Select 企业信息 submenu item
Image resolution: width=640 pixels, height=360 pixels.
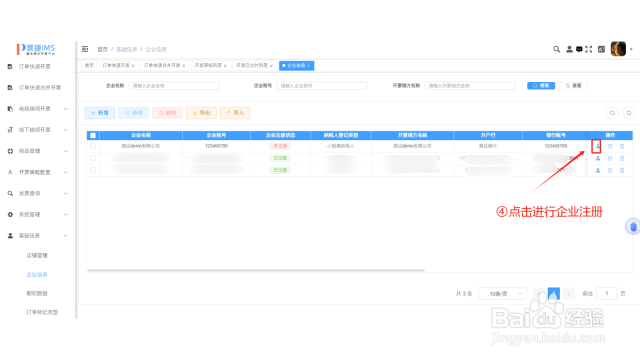click(x=37, y=275)
